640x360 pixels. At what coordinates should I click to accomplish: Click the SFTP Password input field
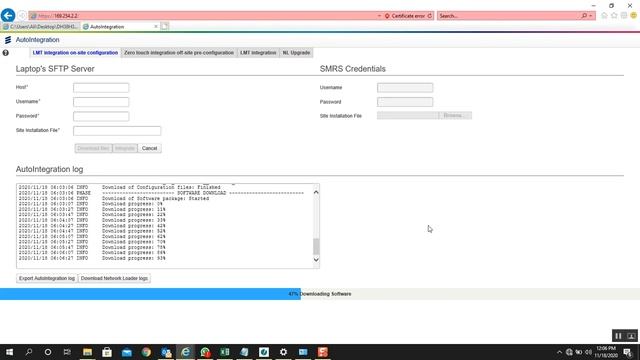(x=101, y=116)
